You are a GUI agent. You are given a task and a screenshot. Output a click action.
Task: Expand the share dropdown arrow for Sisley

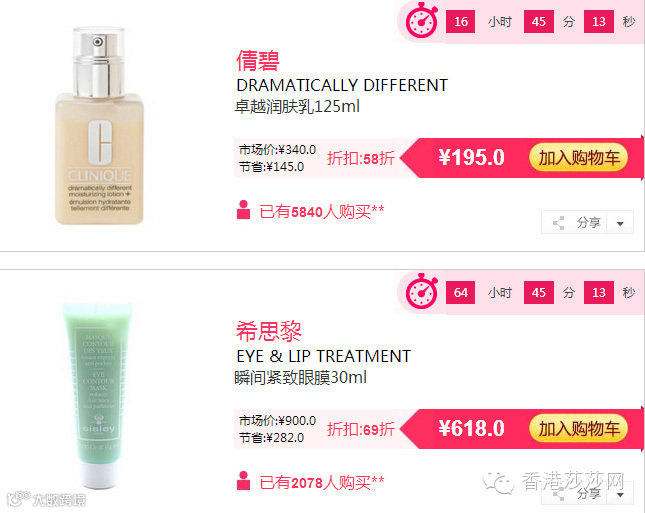click(620, 495)
